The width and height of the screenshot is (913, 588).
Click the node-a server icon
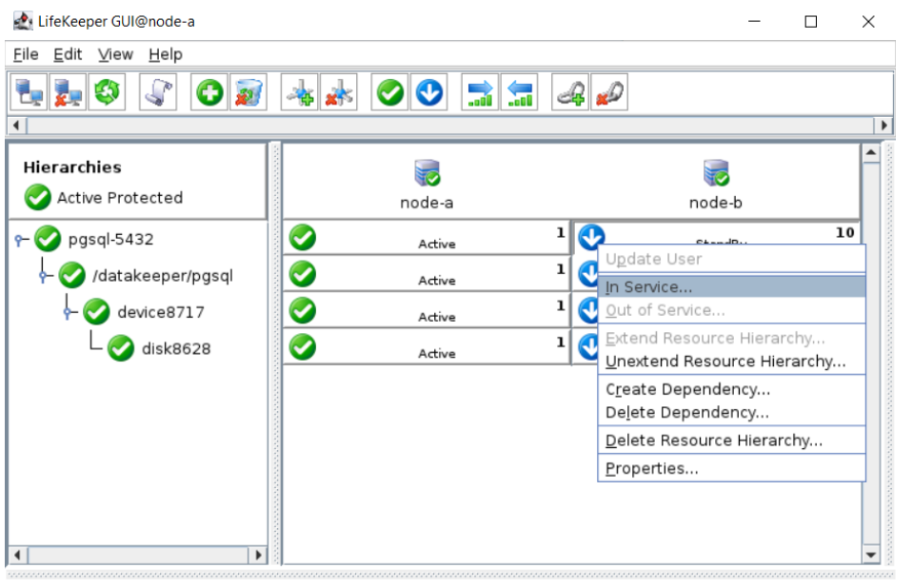[427, 173]
